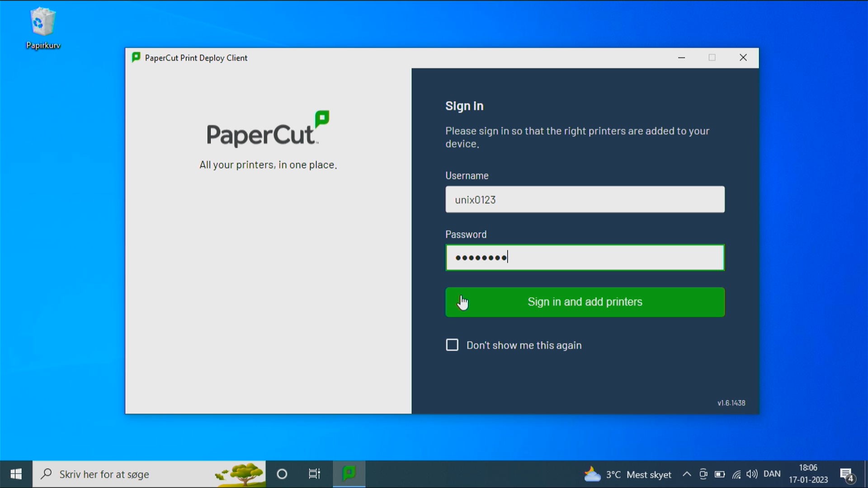The width and height of the screenshot is (868, 488).
Task: Expand the hidden system tray icons chevron
Action: point(687,474)
